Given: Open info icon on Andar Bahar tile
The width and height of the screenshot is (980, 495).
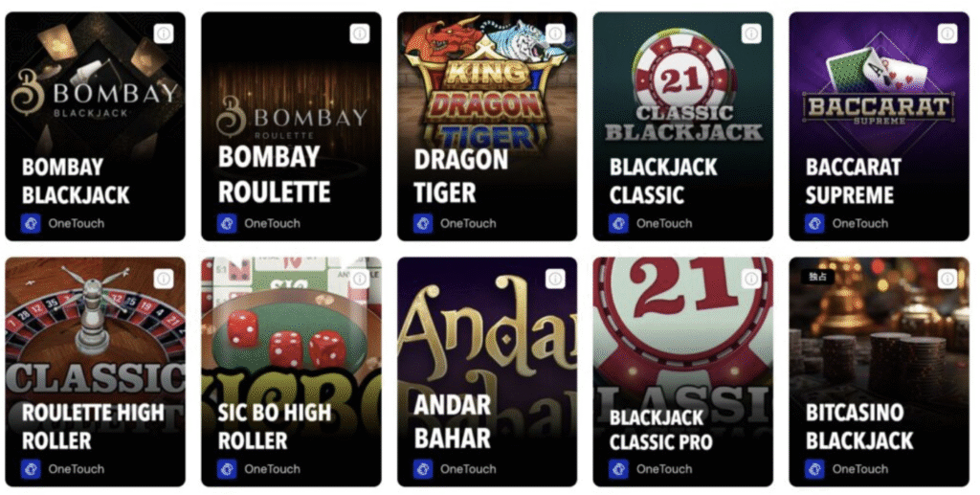Looking at the screenshot, I should pos(556,279).
